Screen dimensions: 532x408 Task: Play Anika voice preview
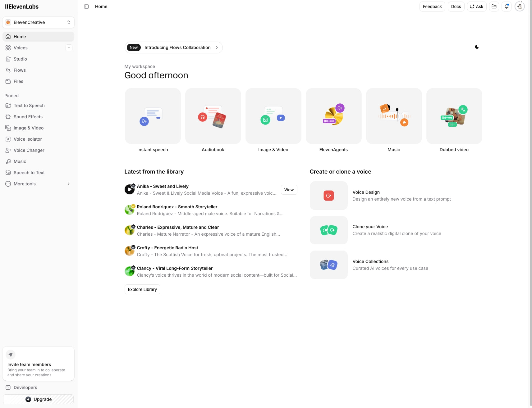tap(129, 189)
